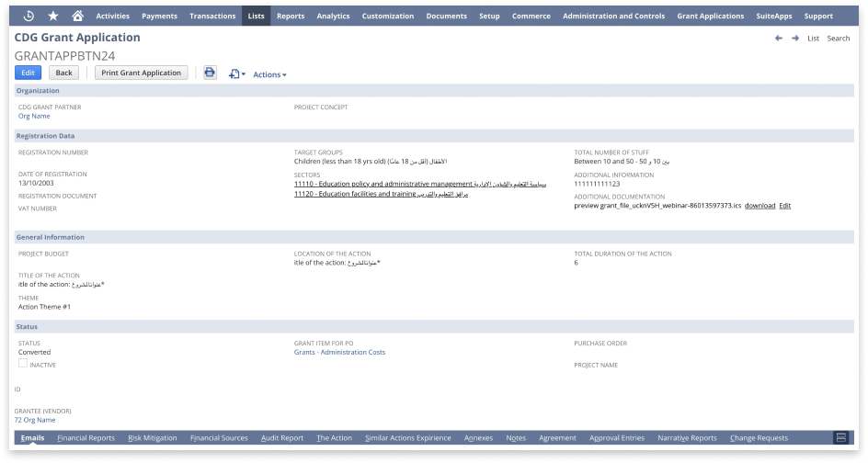Toggle subtab layout icon at bottom right
Viewport: 868px width, 463px height.
(x=839, y=438)
